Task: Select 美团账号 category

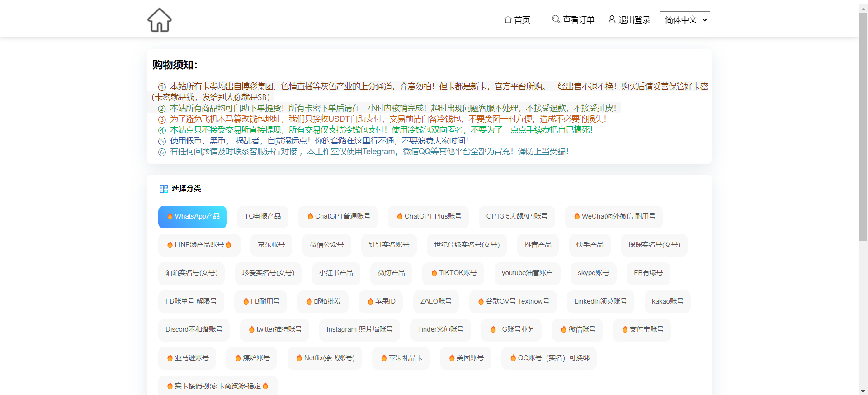Action: click(x=466, y=358)
